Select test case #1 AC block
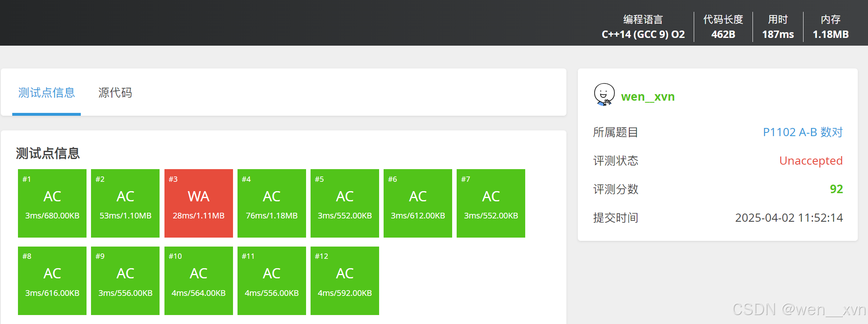The image size is (868, 324). [x=52, y=203]
